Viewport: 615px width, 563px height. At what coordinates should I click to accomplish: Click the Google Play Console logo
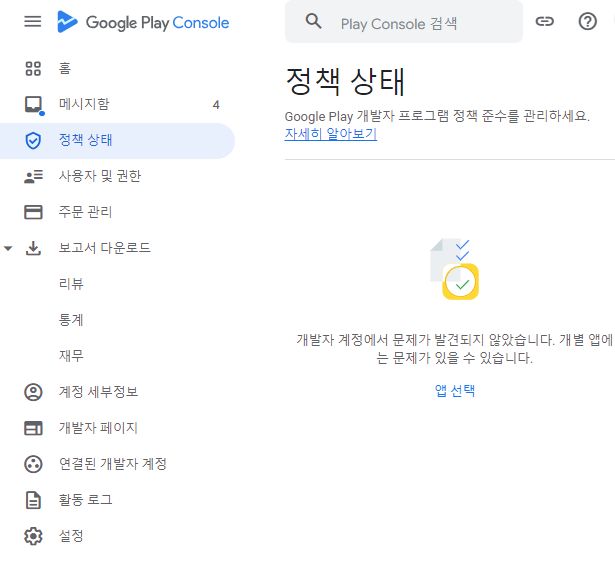(143, 22)
